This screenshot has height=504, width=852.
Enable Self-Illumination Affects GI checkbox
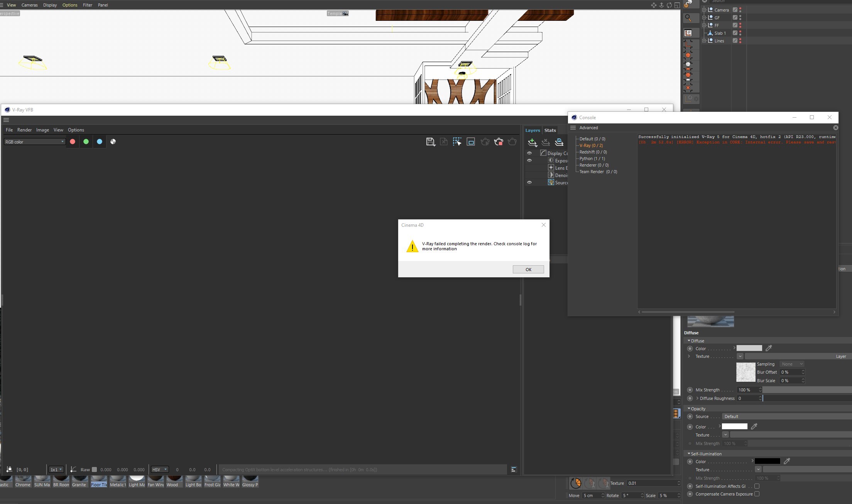pos(757,486)
